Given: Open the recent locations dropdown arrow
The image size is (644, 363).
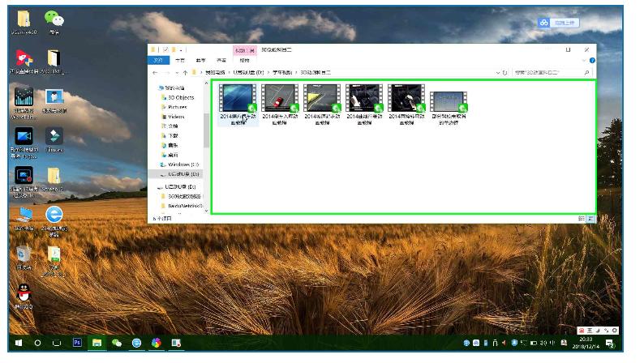Looking at the screenshot, I should coord(177,73).
